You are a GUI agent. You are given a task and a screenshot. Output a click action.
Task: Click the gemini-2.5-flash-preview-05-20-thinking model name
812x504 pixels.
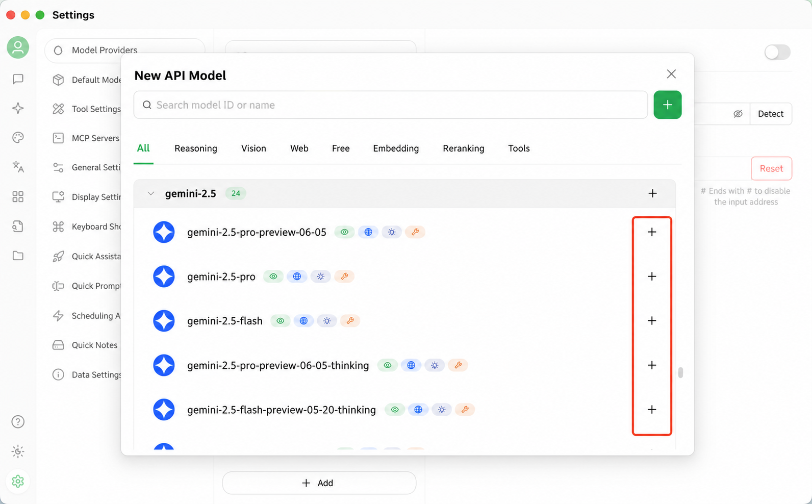[282, 410]
